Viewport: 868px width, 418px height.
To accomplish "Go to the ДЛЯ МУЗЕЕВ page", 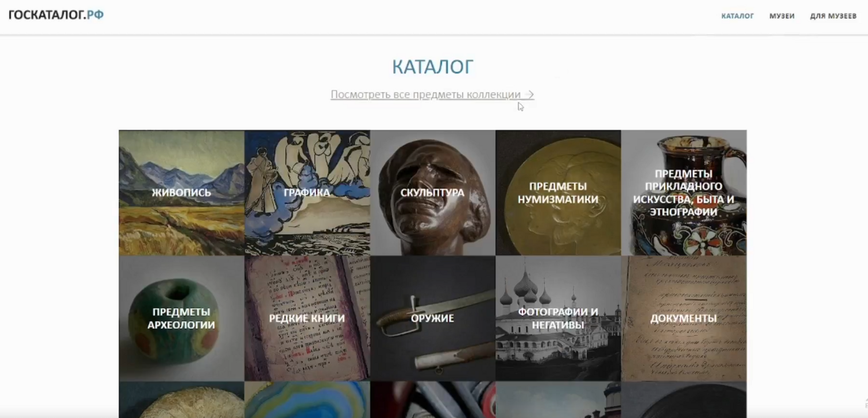I will coord(833,16).
